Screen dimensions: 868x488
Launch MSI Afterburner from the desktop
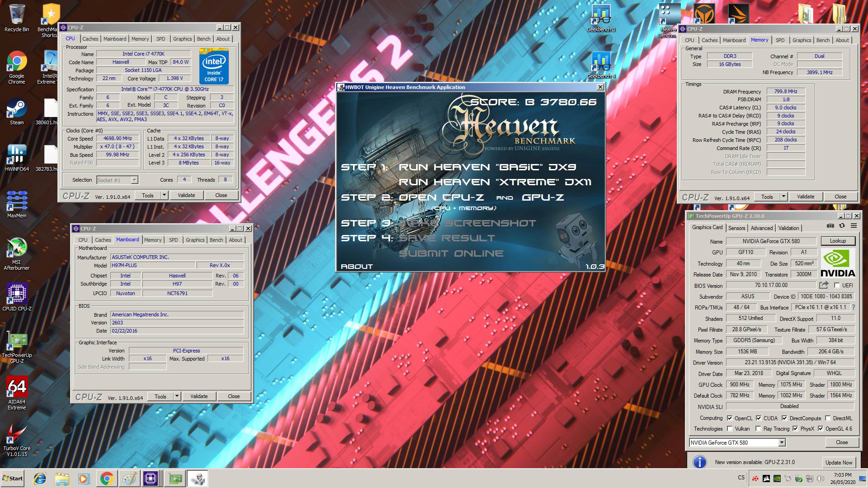[17, 254]
